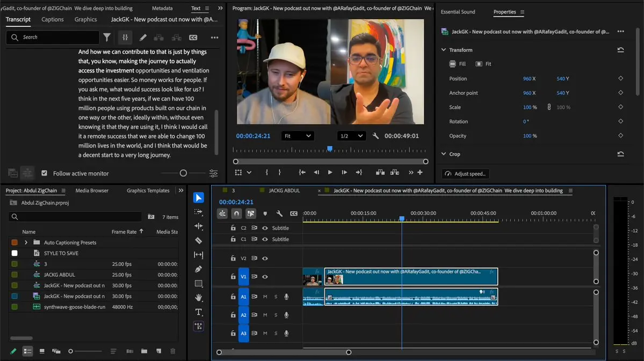Select the Ripple Edit tool
Screen dimensions: 644x361
pyautogui.click(x=198, y=226)
